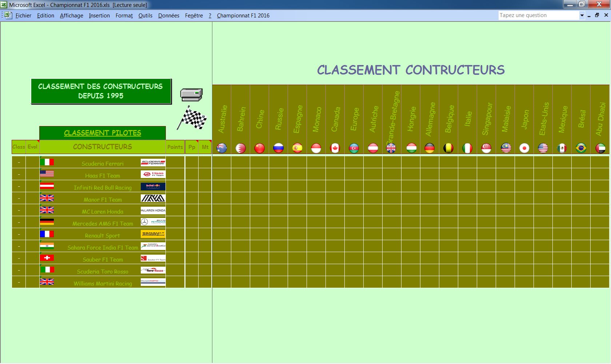Click the Abu Dhabi flag icon

(600, 148)
